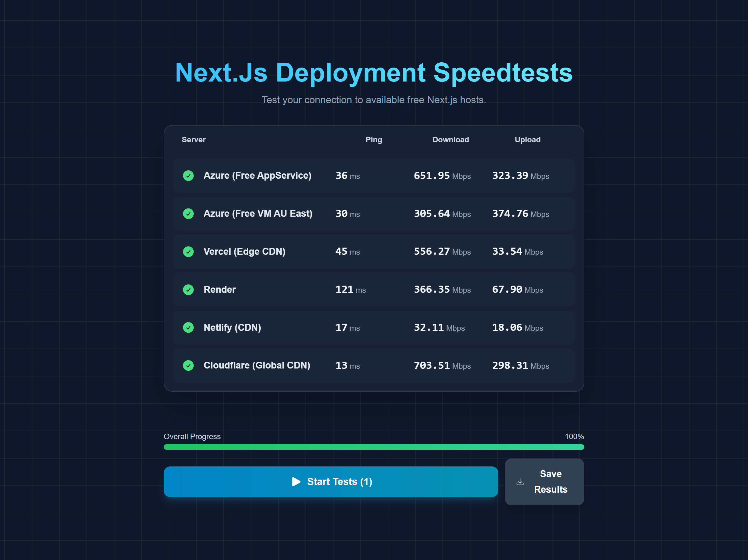Click the 13 ms ping value

pos(348,365)
